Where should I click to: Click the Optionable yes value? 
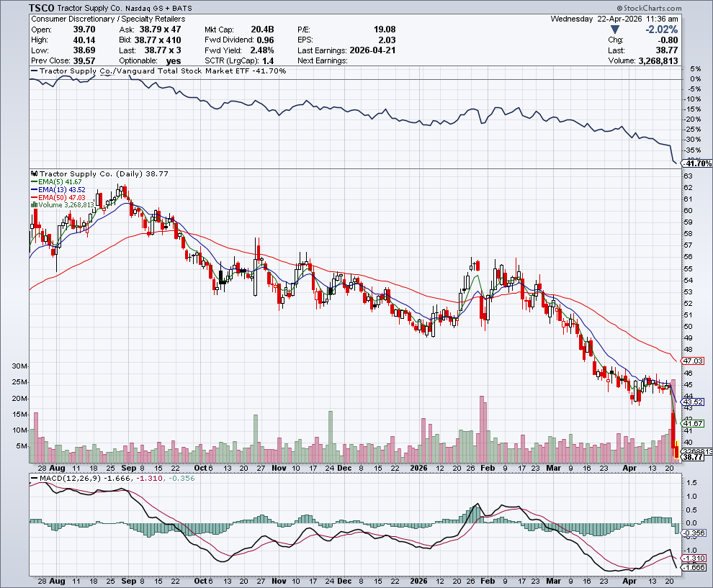click(x=174, y=61)
